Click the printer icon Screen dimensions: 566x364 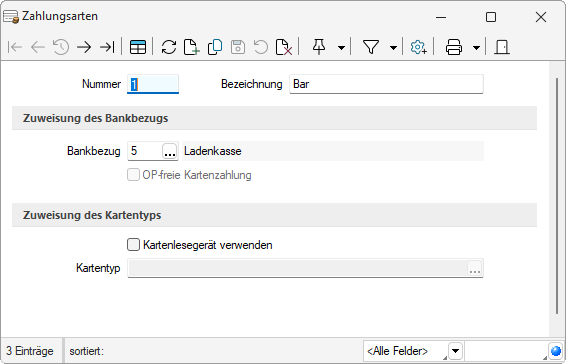coord(454,47)
